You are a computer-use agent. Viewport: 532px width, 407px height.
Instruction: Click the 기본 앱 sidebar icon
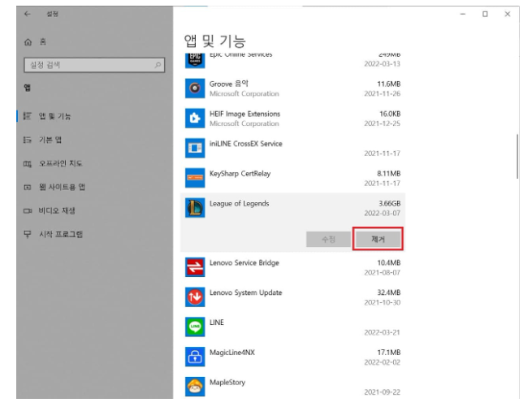(x=28, y=140)
